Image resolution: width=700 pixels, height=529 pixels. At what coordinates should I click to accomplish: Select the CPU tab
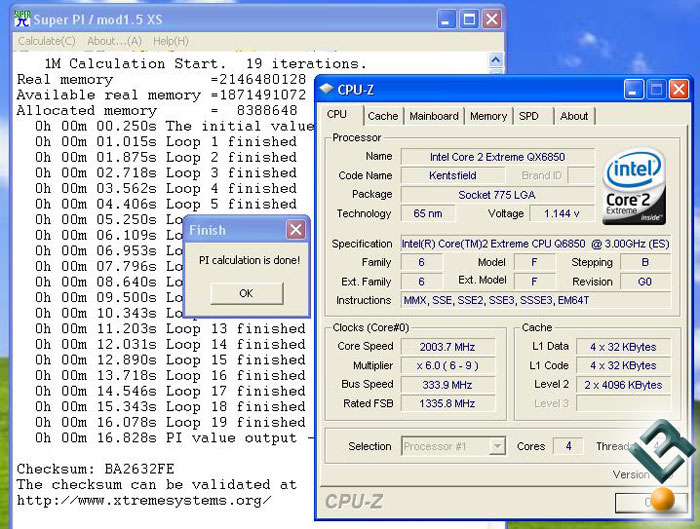tap(337, 114)
